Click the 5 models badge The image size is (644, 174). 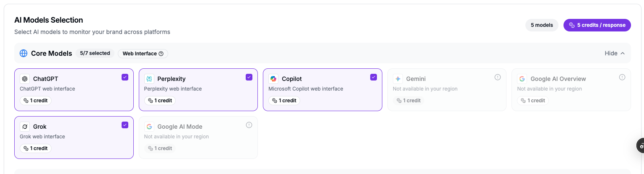542,25
